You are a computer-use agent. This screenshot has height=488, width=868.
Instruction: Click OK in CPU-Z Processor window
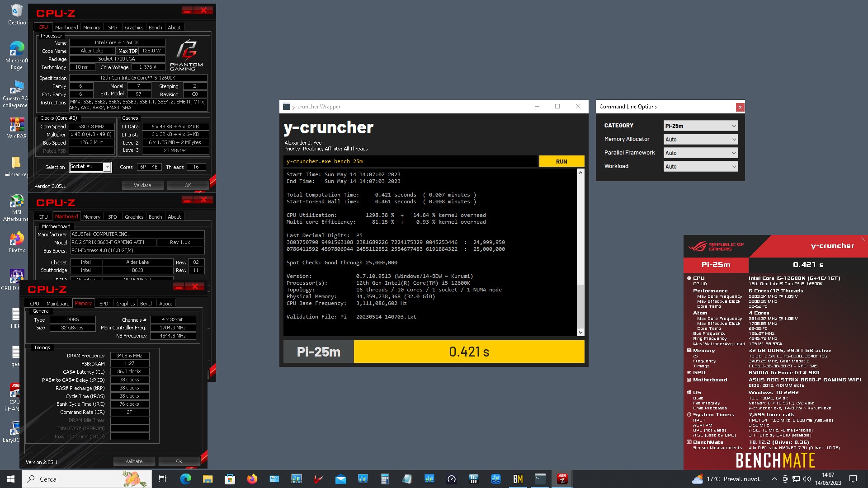coord(188,185)
